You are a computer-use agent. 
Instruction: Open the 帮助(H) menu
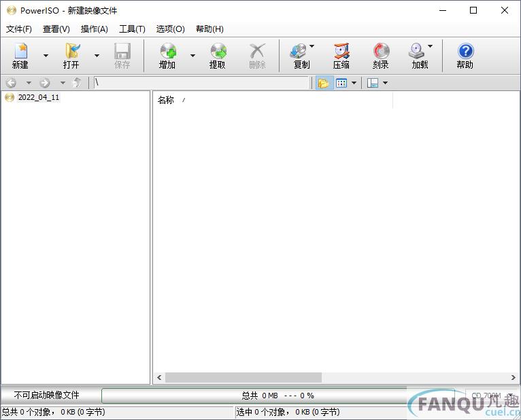pyautogui.click(x=209, y=29)
